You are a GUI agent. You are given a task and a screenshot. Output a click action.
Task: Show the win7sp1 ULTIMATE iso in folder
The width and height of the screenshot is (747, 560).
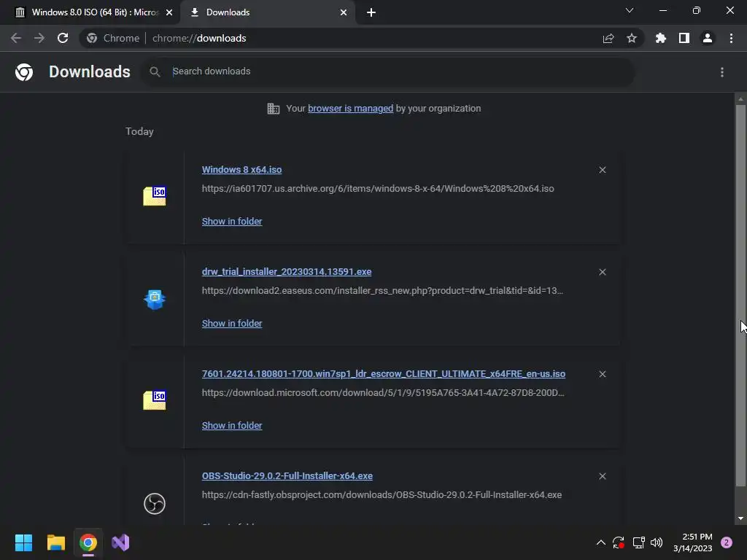[x=232, y=426]
